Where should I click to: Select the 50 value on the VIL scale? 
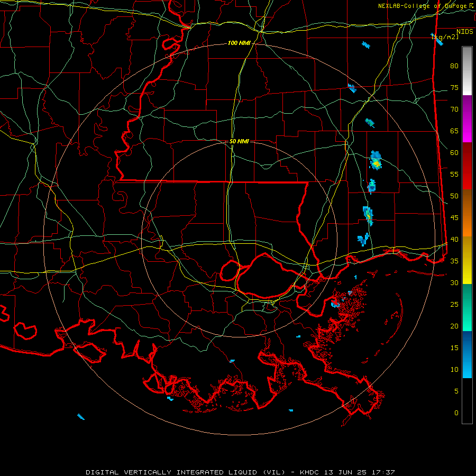point(454,196)
